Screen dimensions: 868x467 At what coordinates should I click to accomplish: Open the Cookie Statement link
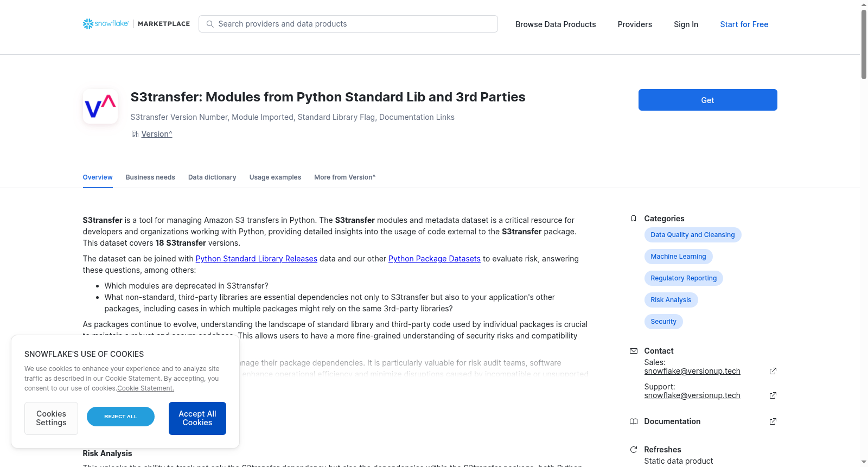(x=146, y=388)
